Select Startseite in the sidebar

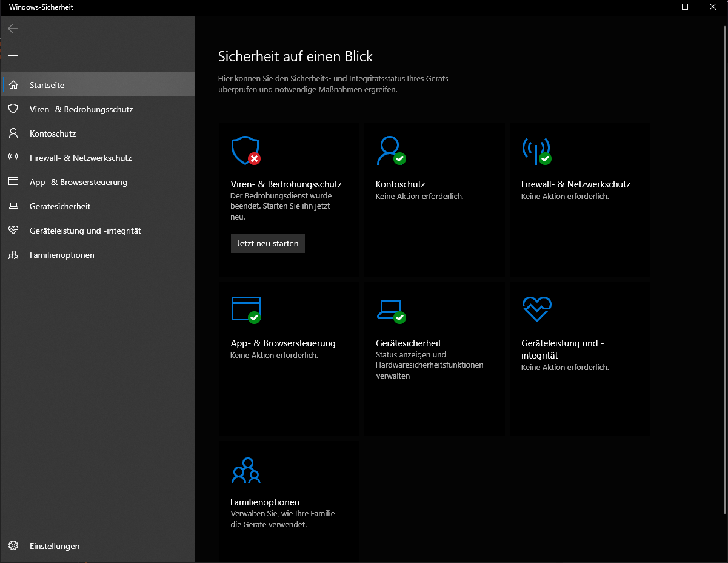47,85
